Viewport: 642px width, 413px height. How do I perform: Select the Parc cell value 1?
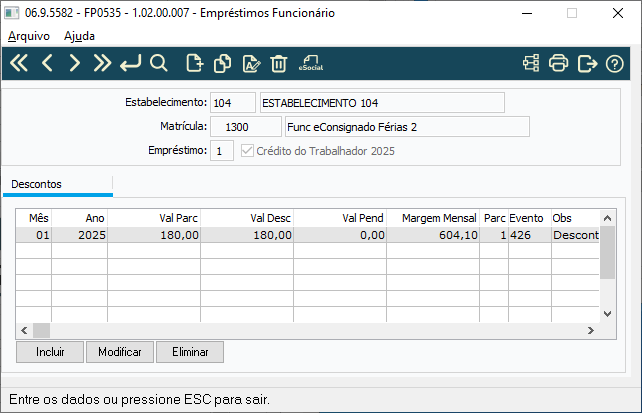(x=494, y=235)
